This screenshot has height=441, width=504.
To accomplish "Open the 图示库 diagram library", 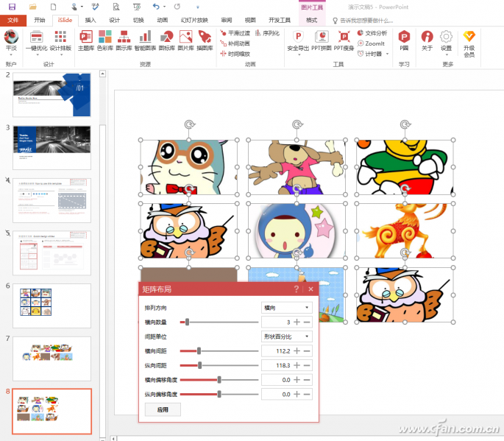I will tap(124, 40).
